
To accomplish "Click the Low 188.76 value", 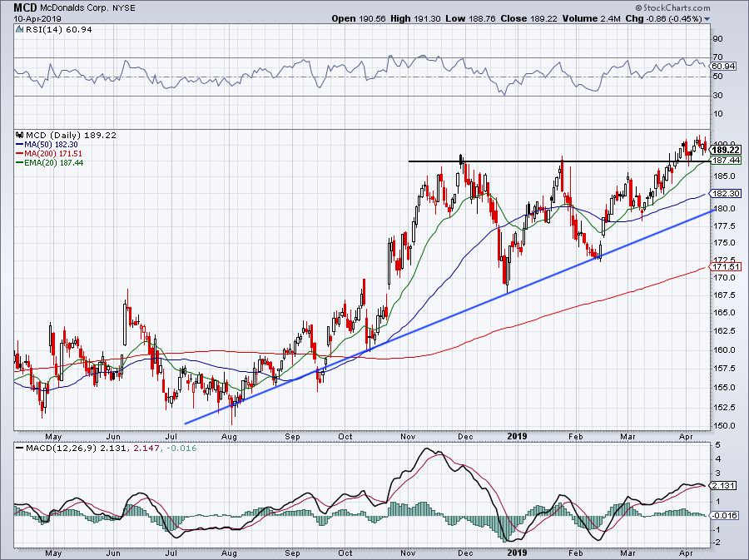I will tap(471, 18).
